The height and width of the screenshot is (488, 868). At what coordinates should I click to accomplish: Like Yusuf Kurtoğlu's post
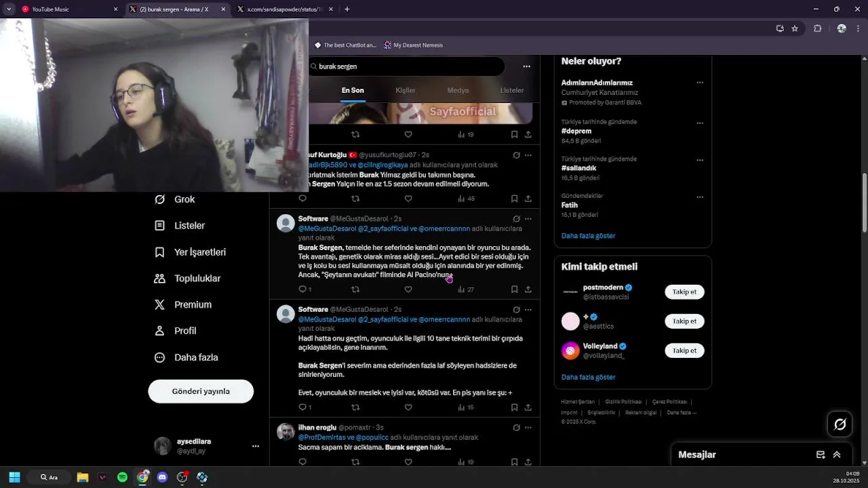408,199
